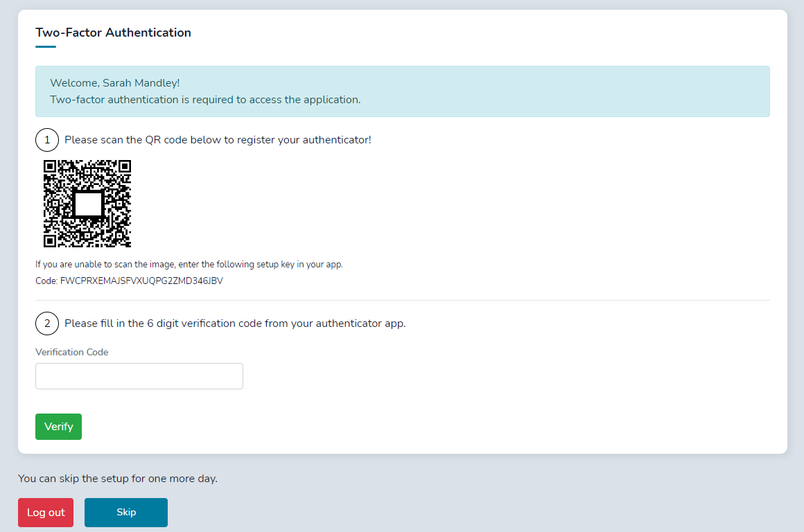Click the green Verify button
Image resolution: width=804 pixels, height=532 pixels.
pyautogui.click(x=58, y=427)
